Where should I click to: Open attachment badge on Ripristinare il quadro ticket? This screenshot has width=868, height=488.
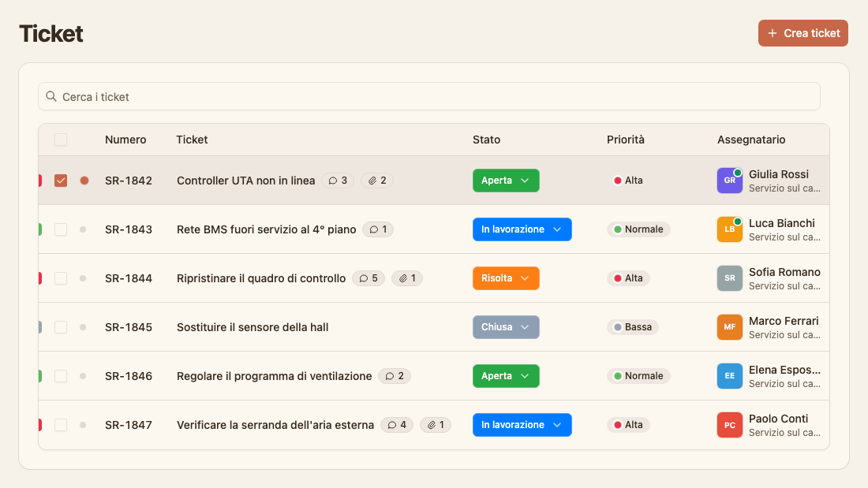[407, 278]
